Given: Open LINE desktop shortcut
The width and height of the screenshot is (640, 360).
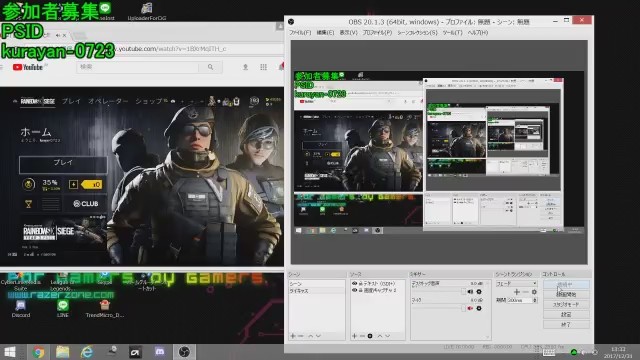Looking at the screenshot, I should pyautogui.click(x=62, y=309).
